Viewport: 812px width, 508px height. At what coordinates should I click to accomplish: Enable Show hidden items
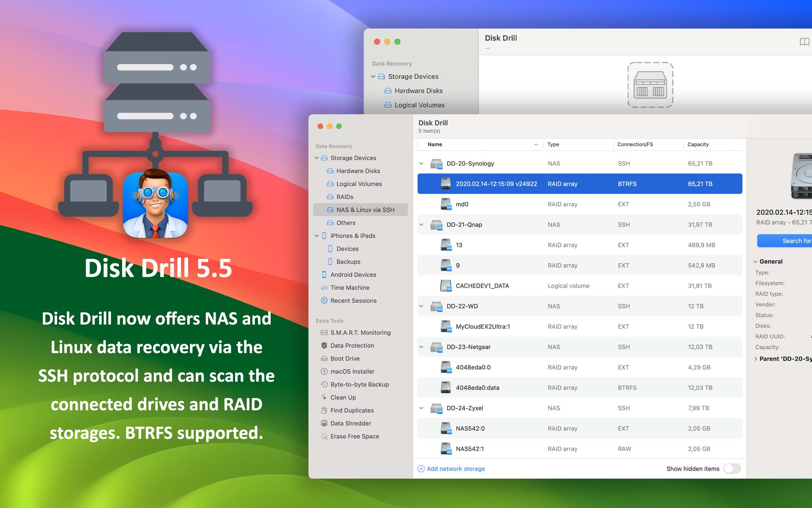tap(732, 469)
